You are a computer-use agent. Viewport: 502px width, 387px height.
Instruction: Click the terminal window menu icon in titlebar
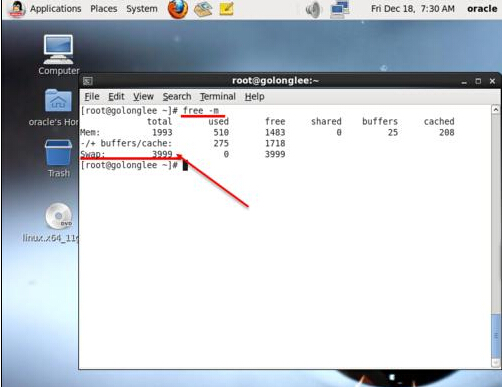coord(88,81)
